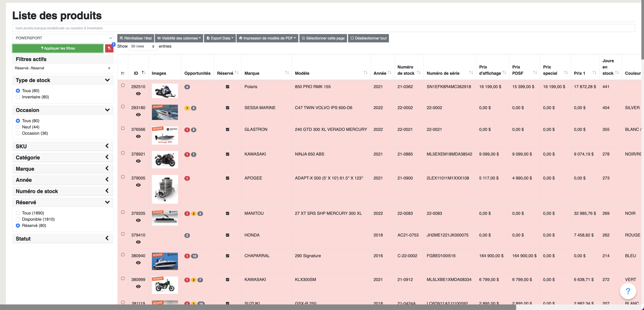
Task: Sort by Prix 1 column arrows
Action: (594, 72)
